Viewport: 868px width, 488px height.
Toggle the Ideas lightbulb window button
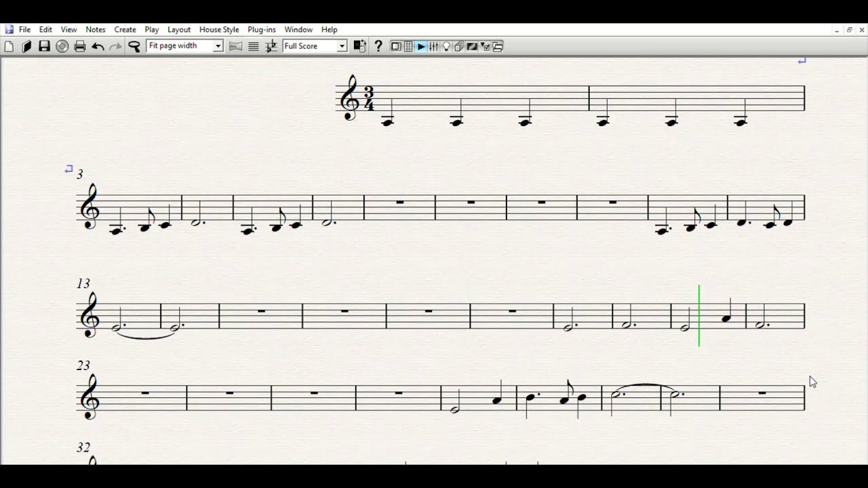coord(446,46)
